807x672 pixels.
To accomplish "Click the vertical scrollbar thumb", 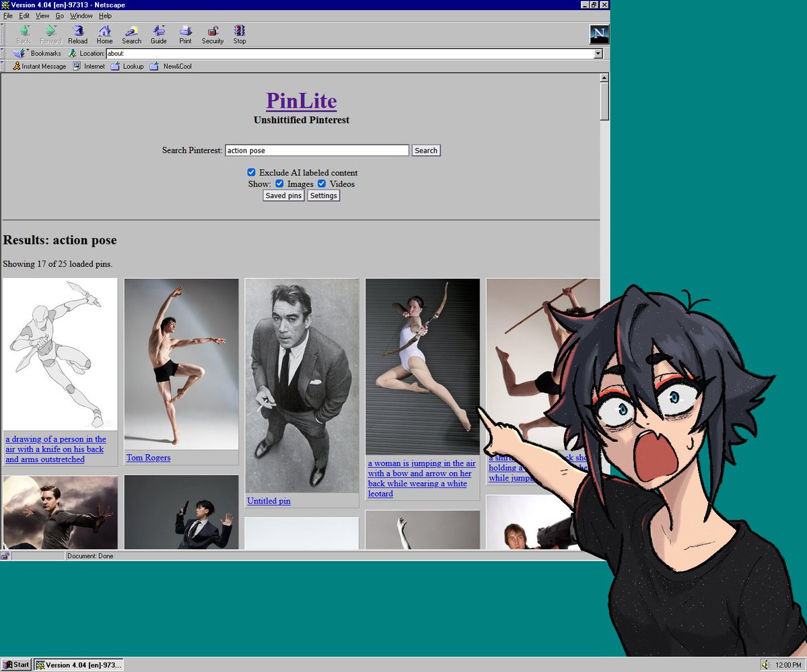I will [x=604, y=101].
